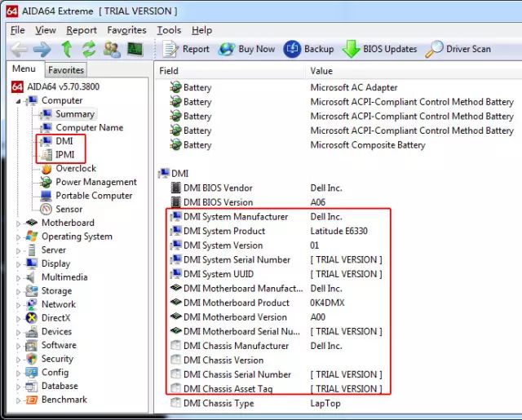Image resolution: width=522 pixels, height=420 pixels.
Task: Open the Help menu
Action: (x=201, y=30)
